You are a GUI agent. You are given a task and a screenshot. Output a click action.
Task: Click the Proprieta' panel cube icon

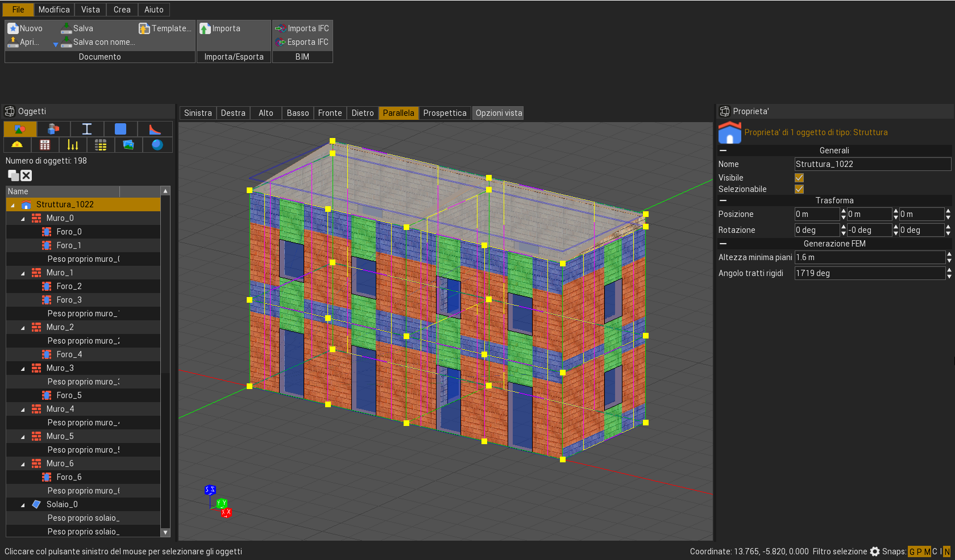tap(725, 111)
